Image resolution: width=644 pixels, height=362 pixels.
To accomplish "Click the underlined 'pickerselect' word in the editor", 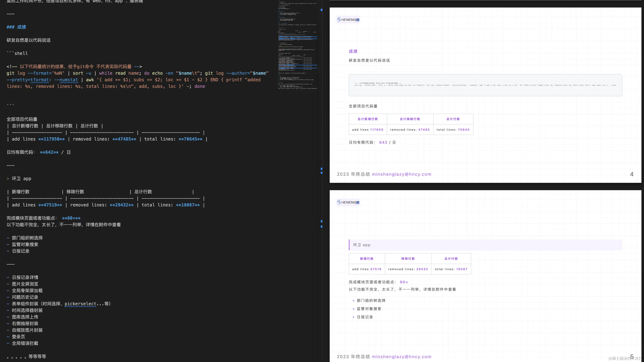I will pyautogui.click(x=80, y=304).
